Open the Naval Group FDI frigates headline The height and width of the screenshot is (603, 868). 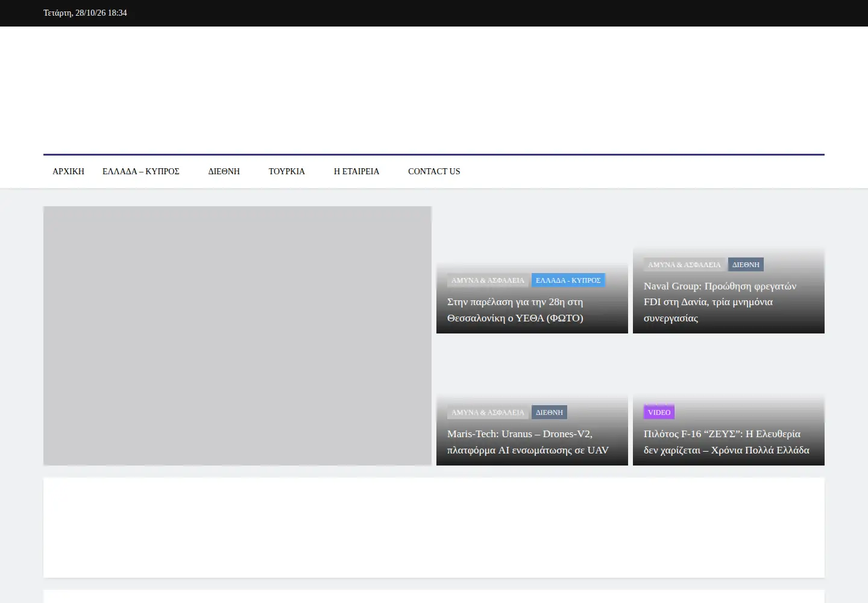click(x=720, y=302)
